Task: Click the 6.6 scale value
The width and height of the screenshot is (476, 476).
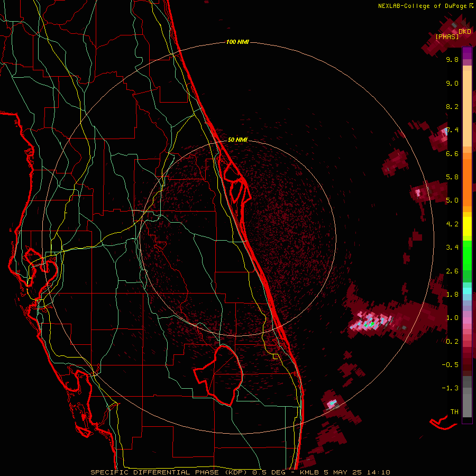Action: click(452, 153)
